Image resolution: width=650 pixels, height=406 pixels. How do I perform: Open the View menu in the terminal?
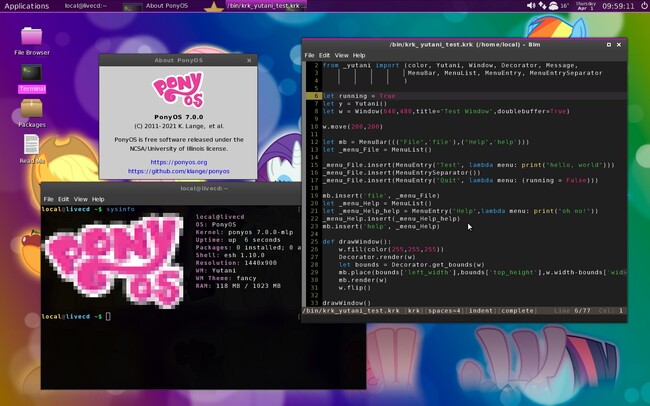[81, 199]
